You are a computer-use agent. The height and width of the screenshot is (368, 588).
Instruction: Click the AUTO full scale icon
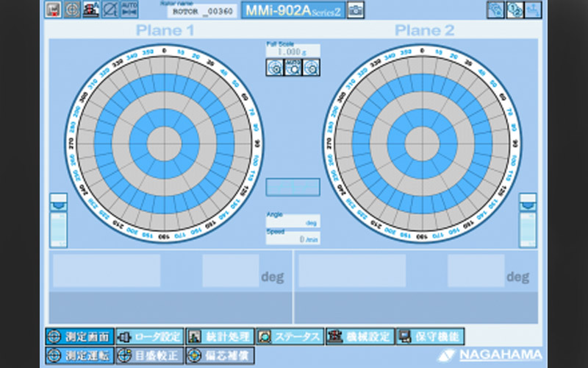(293, 68)
